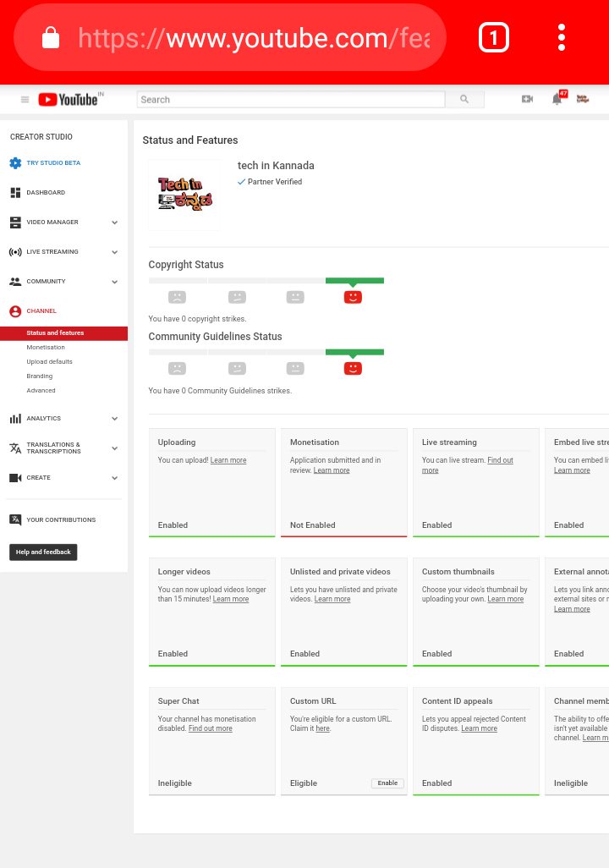This screenshot has width=609, height=868.
Task: Click the Copyright Status green progress bar
Action: [354, 281]
